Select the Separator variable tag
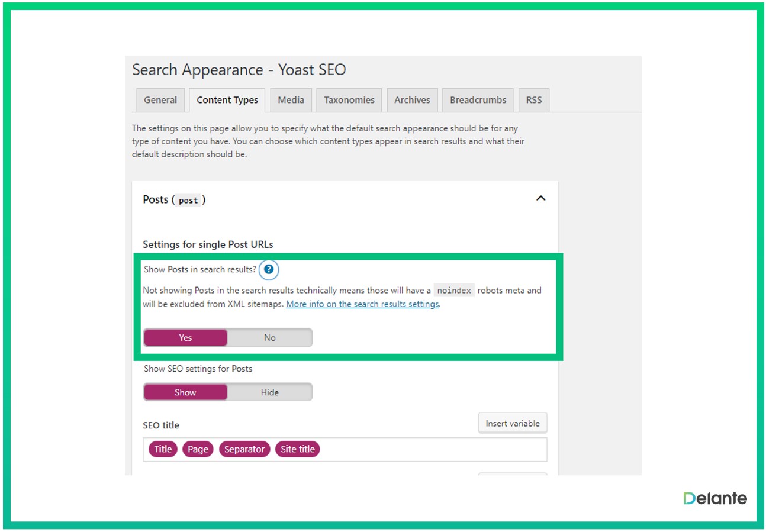This screenshot has width=766, height=532. [244, 449]
